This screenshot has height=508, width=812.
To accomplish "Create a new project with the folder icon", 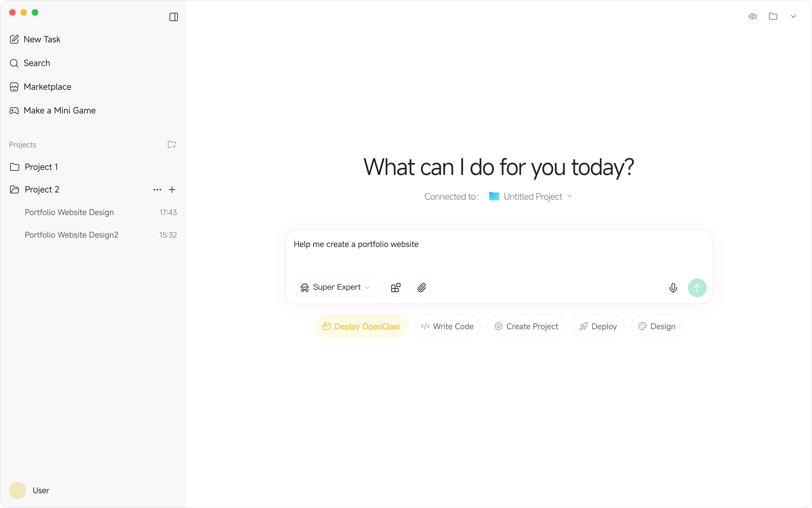I will tap(172, 144).
